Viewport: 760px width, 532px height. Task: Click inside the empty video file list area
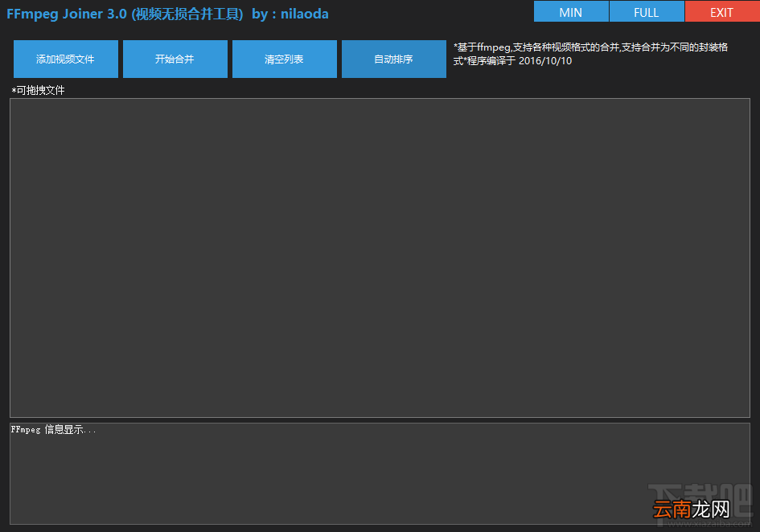pos(380,258)
